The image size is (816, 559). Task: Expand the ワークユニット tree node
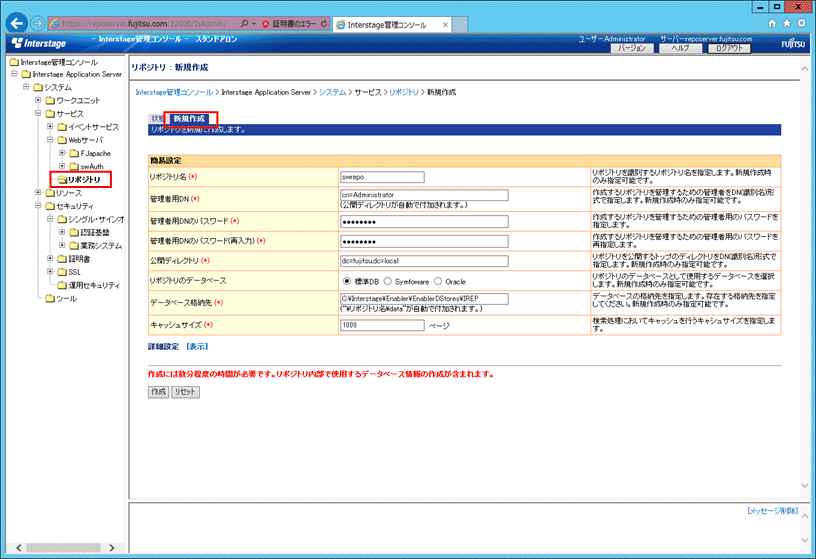(37, 100)
